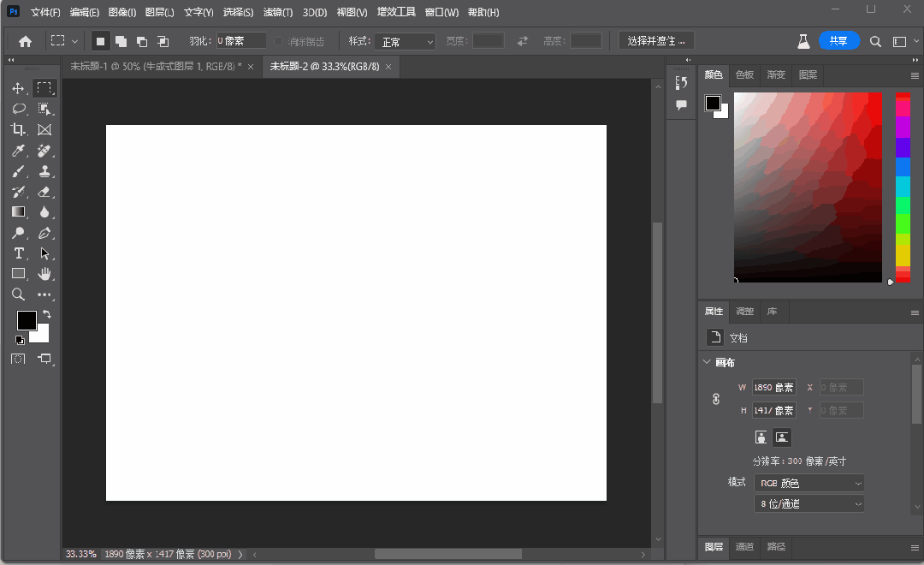Enable the Add to selection mode
The width and height of the screenshot is (924, 565).
pyautogui.click(x=121, y=41)
